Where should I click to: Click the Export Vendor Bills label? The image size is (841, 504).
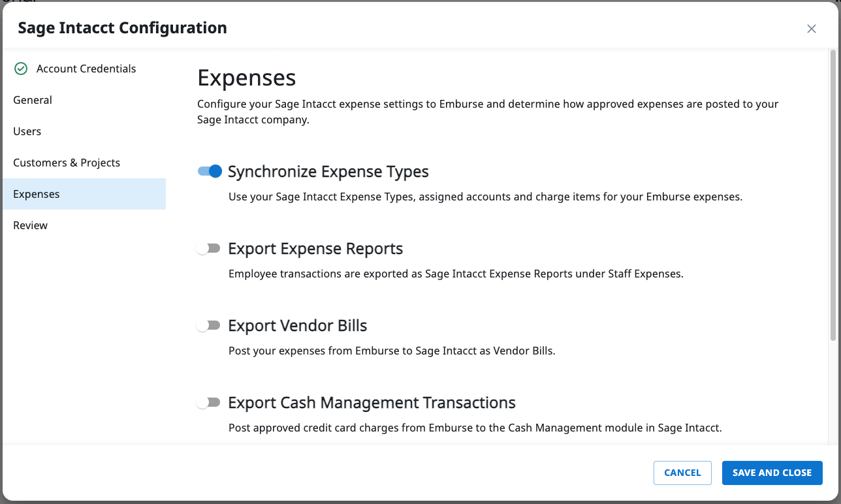(298, 326)
